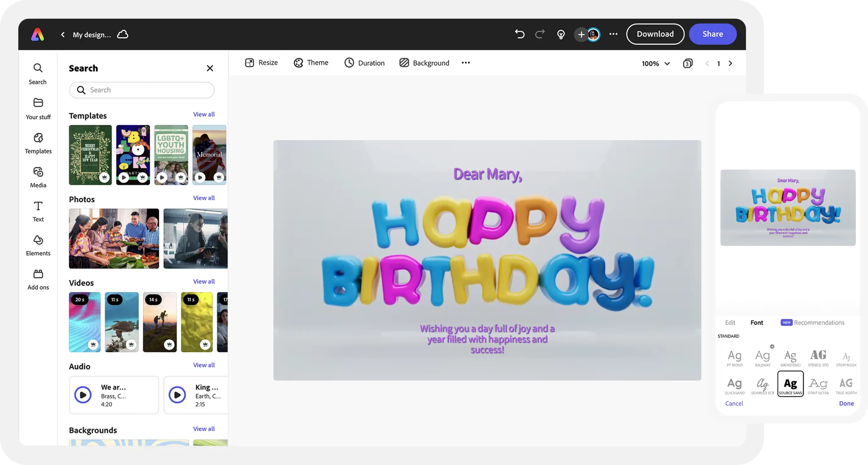Open more toolbar options ellipsis
This screenshot has height=465, width=868.
pyautogui.click(x=466, y=63)
